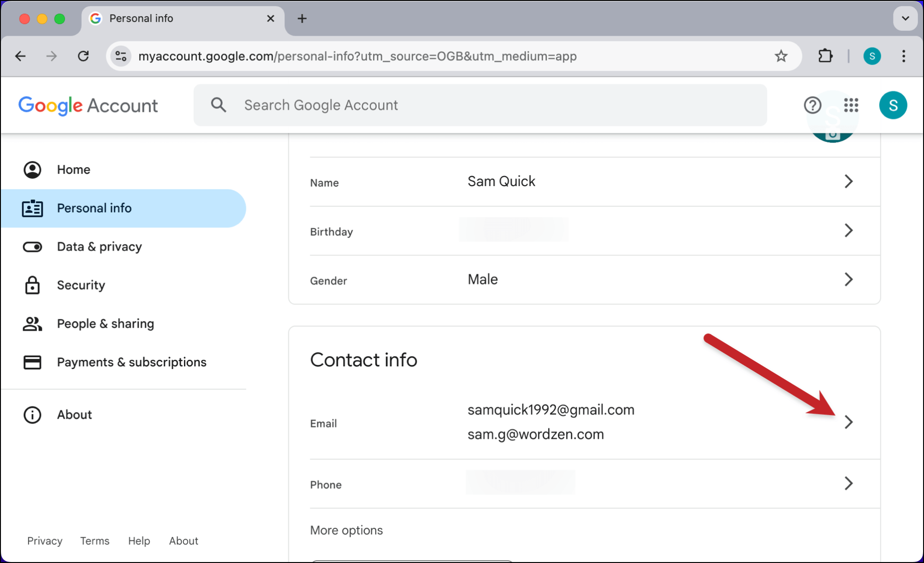Click the Contact info heading

tap(364, 360)
